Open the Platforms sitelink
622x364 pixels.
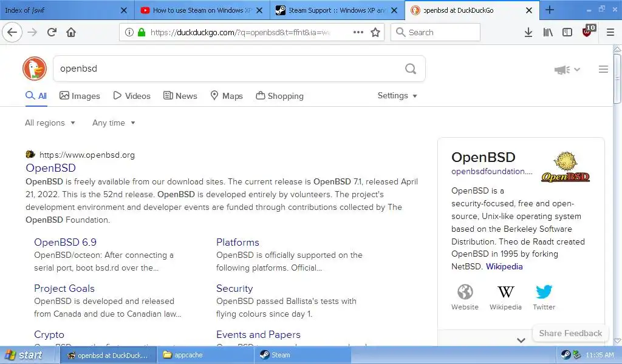click(238, 243)
